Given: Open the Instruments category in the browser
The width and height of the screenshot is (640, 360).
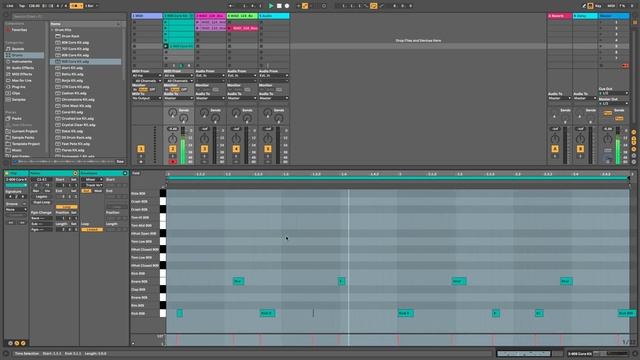Looking at the screenshot, I should click(22, 61).
